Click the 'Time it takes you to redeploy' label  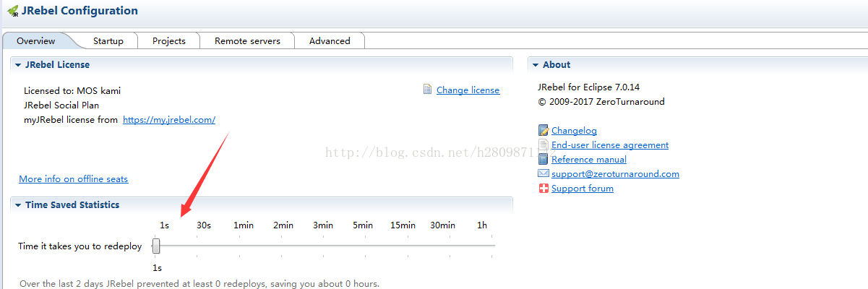pos(80,246)
